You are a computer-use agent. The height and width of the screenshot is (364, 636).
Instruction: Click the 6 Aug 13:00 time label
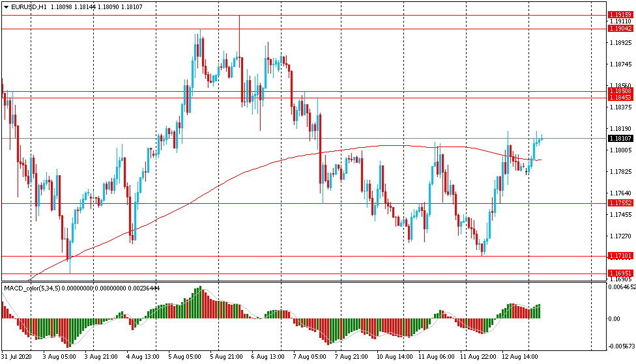[x=268, y=357]
